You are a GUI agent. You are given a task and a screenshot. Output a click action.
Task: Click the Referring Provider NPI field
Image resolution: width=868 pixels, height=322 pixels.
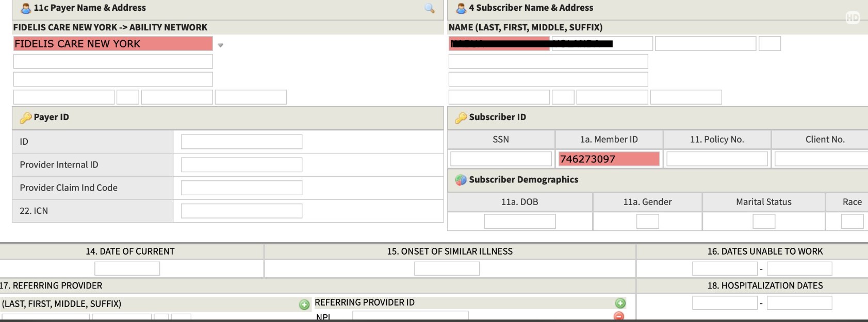[x=411, y=316]
